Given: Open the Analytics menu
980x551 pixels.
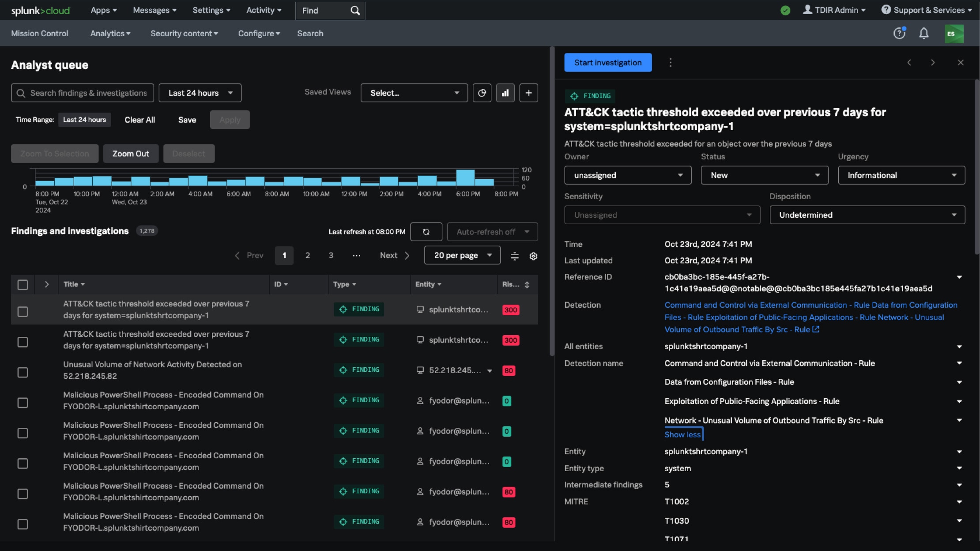Looking at the screenshot, I should pos(110,34).
